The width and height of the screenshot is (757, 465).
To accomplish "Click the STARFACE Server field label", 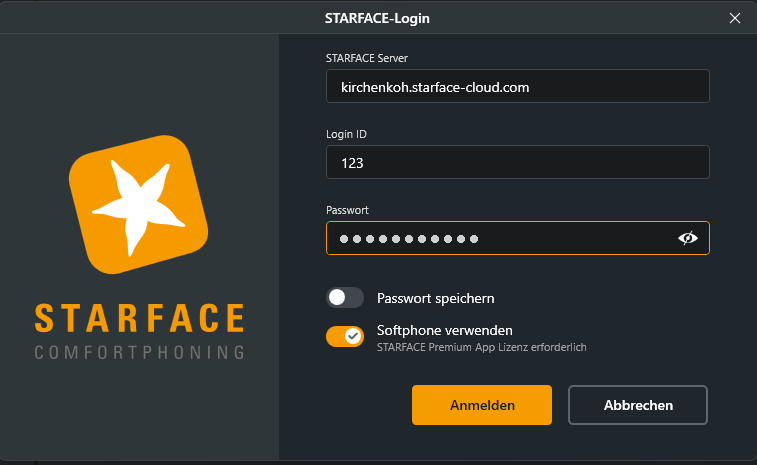I will pyautogui.click(x=366, y=58).
